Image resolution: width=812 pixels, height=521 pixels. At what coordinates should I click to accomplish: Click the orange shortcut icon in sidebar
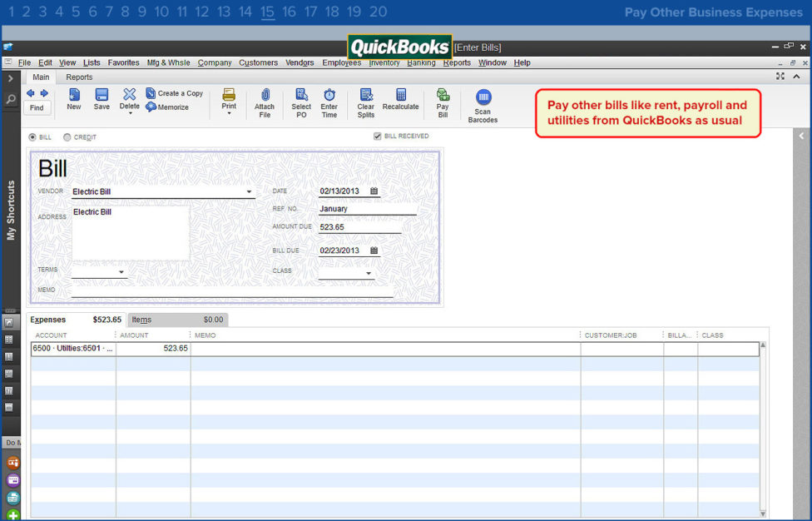click(x=13, y=463)
